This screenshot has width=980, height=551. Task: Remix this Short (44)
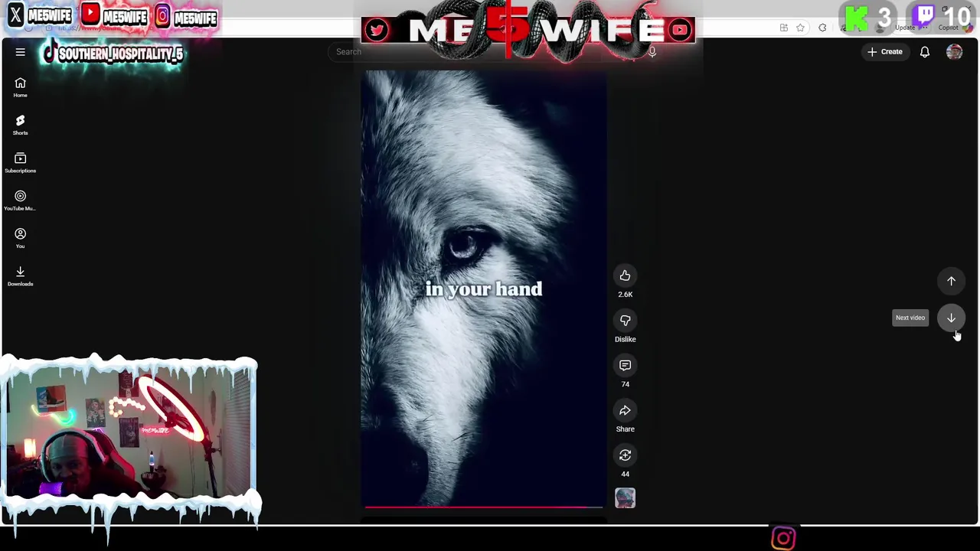pyautogui.click(x=625, y=455)
